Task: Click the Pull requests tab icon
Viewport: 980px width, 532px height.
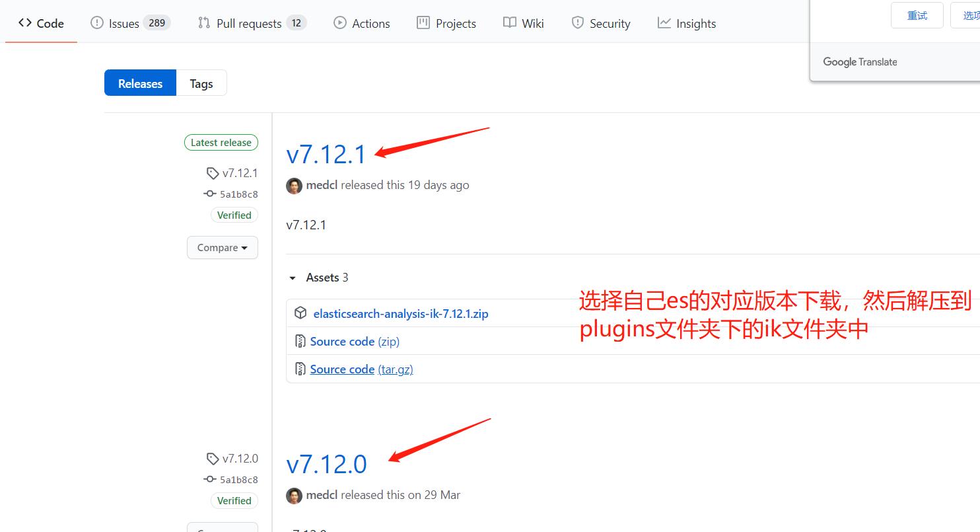Action: tap(204, 23)
